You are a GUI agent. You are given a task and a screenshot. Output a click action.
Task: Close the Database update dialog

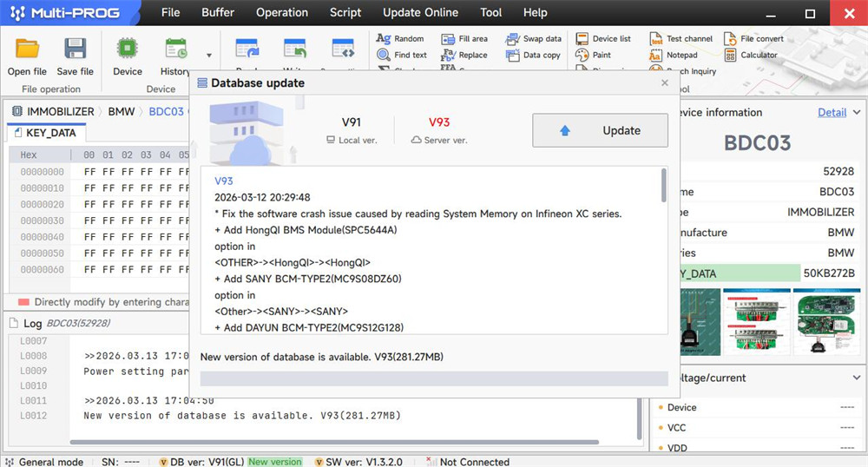pos(665,83)
